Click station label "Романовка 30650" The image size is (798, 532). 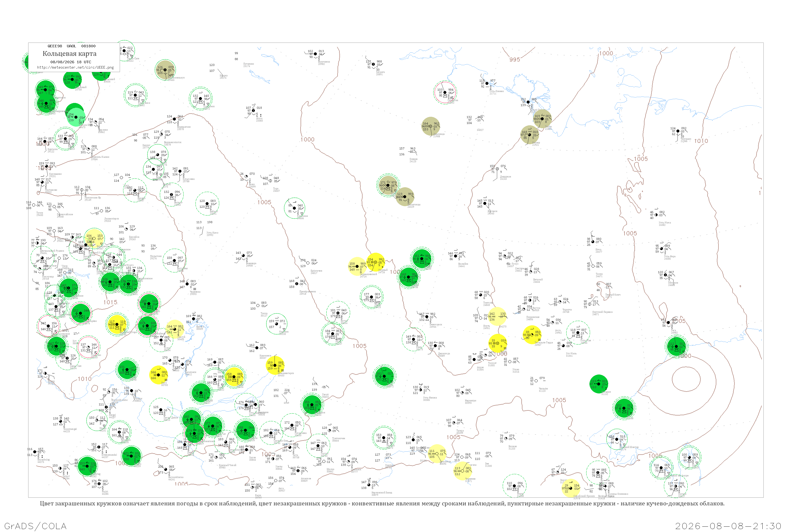click(301, 434)
